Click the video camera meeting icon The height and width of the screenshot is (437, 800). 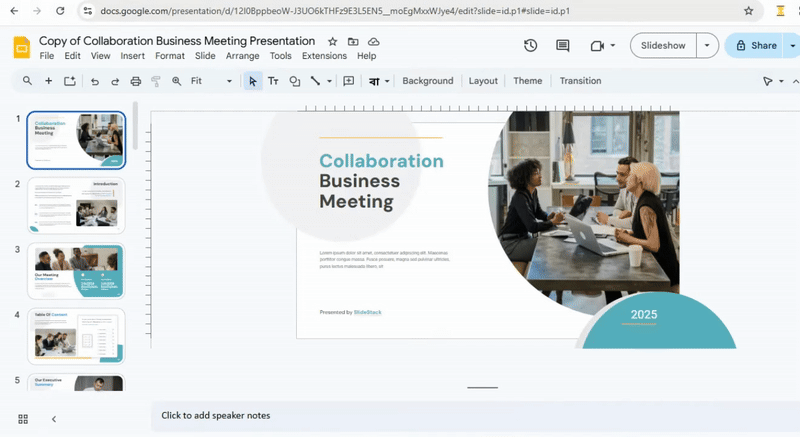point(598,46)
